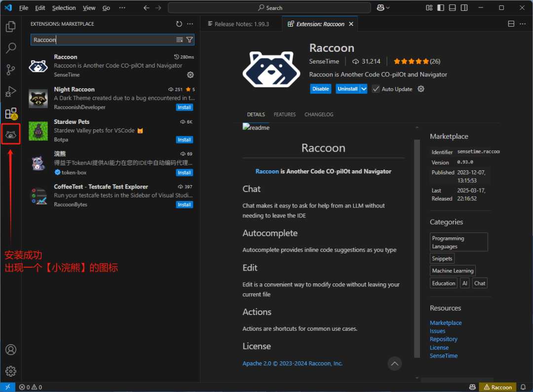
Task: Expand the Uninstall dropdown arrow
Action: click(364, 89)
